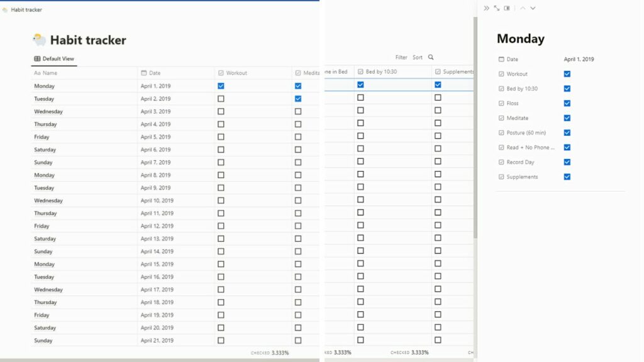Click the up chevron to view previous record
Screen dimensions: 644x362
tap(523, 8)
